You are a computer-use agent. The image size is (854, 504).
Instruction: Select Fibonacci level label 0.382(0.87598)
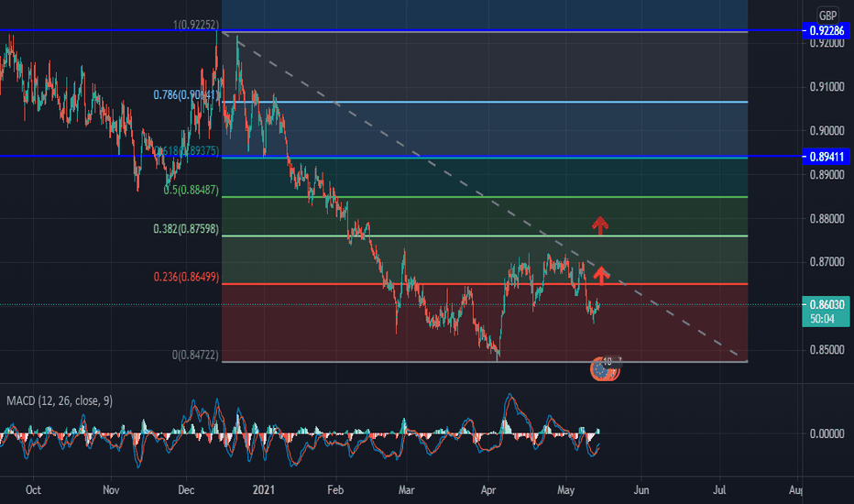coord(186,229)
